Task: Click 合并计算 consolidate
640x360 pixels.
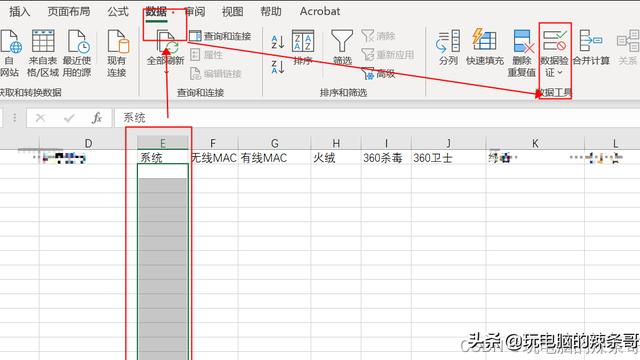Action: (x=591, y=47)
